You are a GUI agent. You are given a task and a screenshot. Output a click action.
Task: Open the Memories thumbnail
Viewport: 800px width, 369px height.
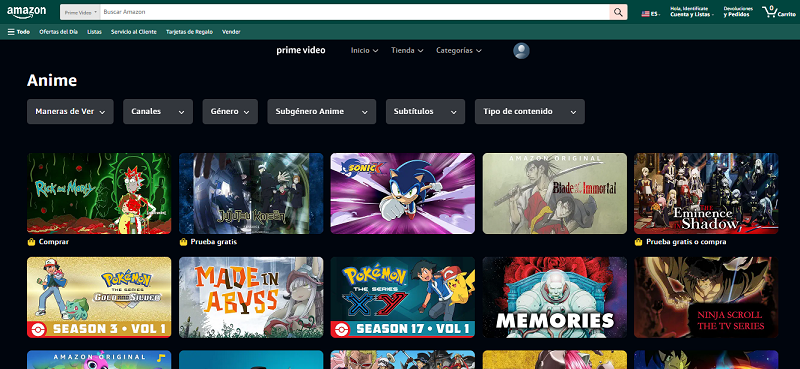click(x=555, y=297)
